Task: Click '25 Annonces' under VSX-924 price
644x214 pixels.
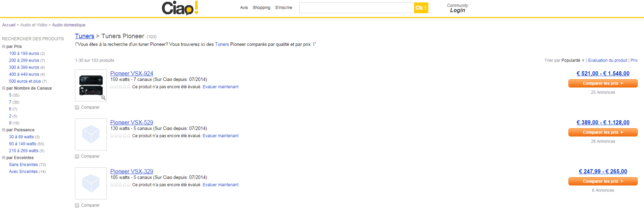Action: coord(603,92)
